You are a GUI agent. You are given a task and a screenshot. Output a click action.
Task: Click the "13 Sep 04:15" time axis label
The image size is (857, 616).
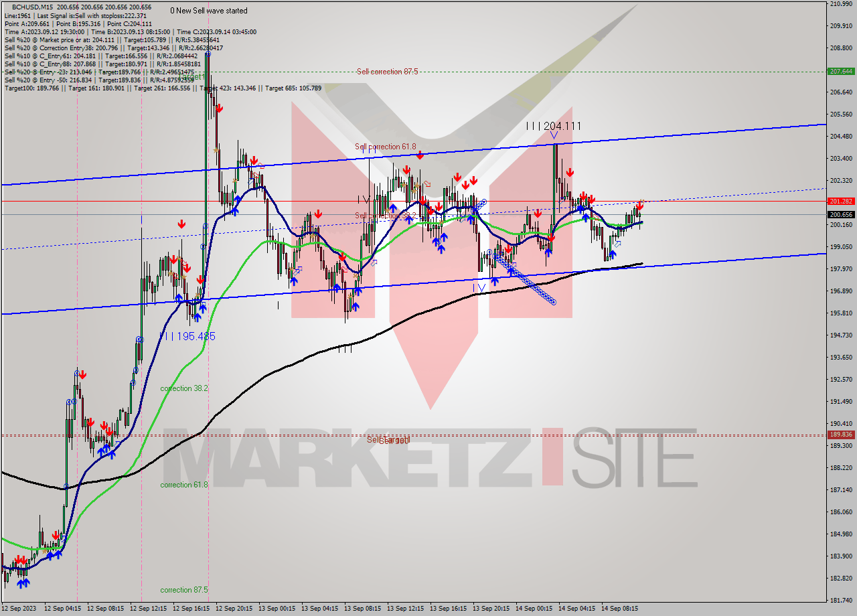pyautogui.click(x=319, y=609)
